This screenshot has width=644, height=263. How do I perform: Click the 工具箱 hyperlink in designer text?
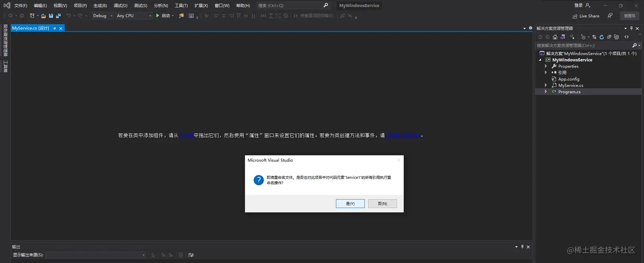(186, 135)
